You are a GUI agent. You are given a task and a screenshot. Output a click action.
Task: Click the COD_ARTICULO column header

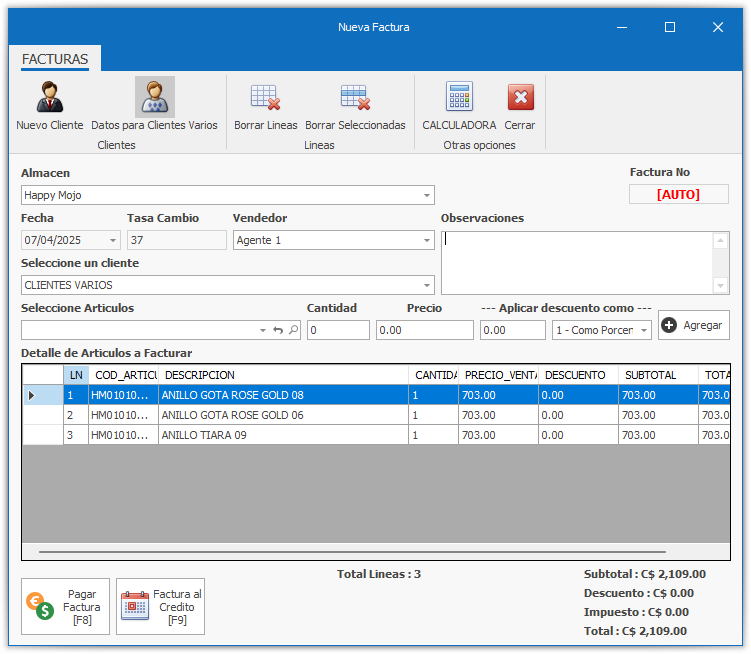124,375
